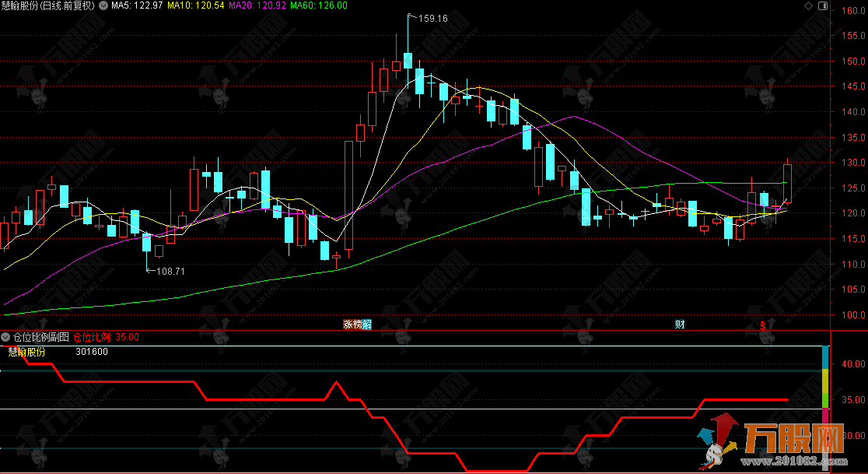868x474 pixels.
Task: Click the red dollar-sign marker on the timeline
Action: pyautogui.click(x=764, y=325)
